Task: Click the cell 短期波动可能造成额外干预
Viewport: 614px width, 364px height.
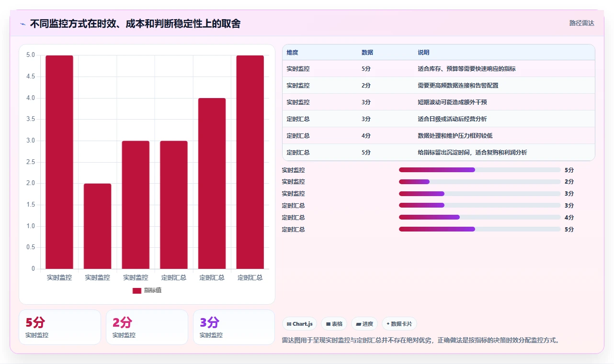Action: (x=452, y=102)
